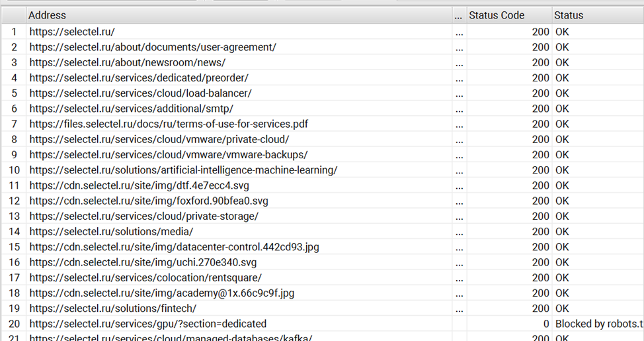Sort by the Status Code column header

(509, 15)
